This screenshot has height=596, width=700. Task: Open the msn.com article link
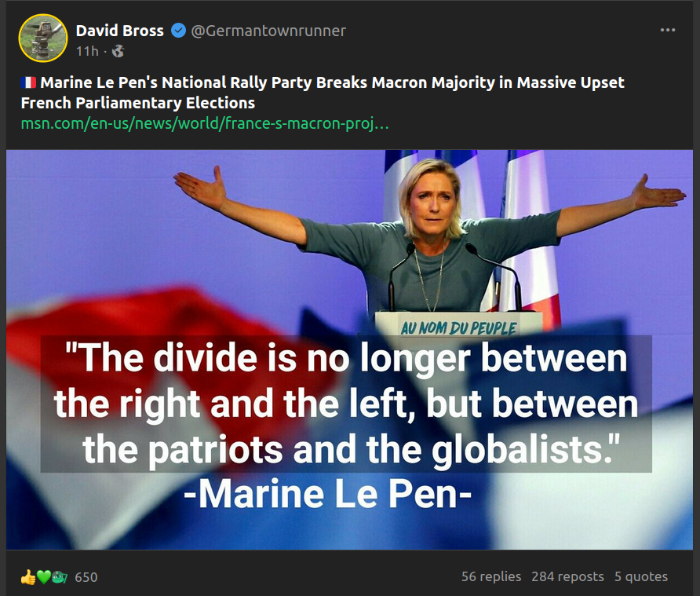click(x=205, y=123)
